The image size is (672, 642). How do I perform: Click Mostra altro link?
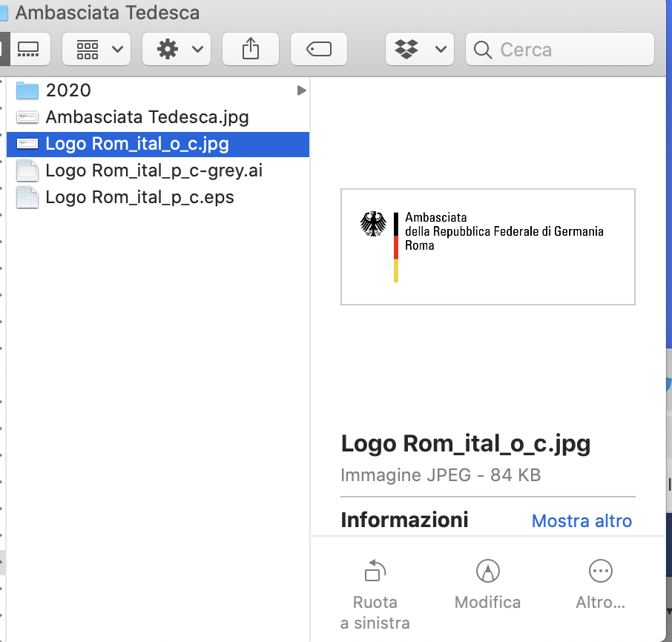point(582,521)
